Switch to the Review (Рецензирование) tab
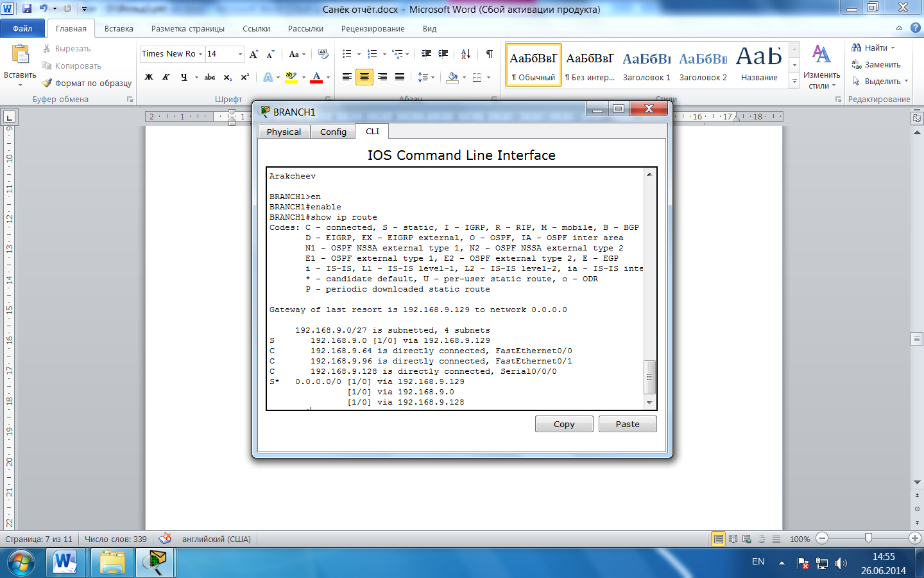924x578 pixels. (x=373, y=28)
